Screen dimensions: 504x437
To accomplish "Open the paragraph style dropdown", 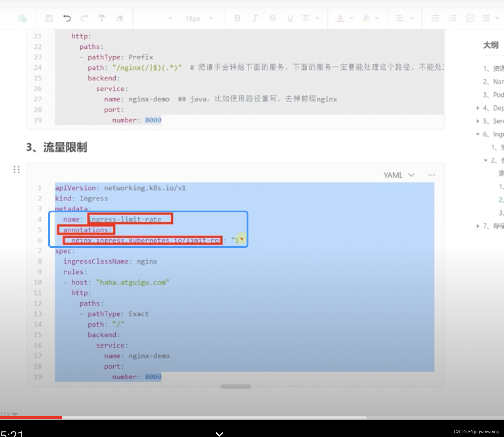I will coord(170,18).
